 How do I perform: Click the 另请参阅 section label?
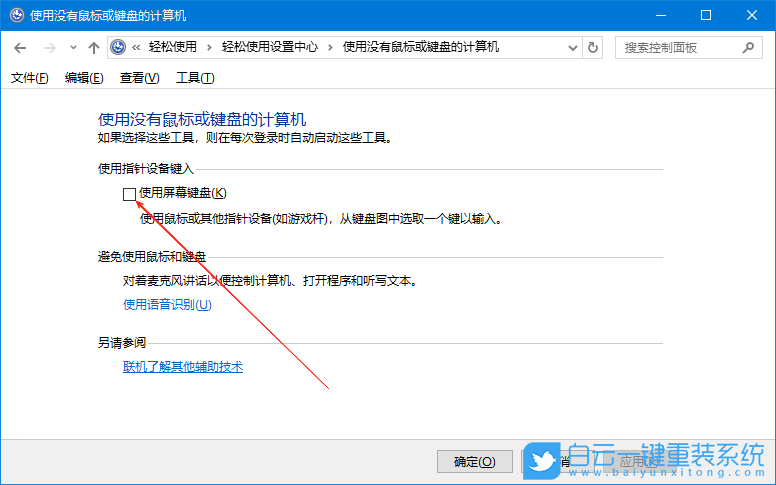click(x=122, y=342)
